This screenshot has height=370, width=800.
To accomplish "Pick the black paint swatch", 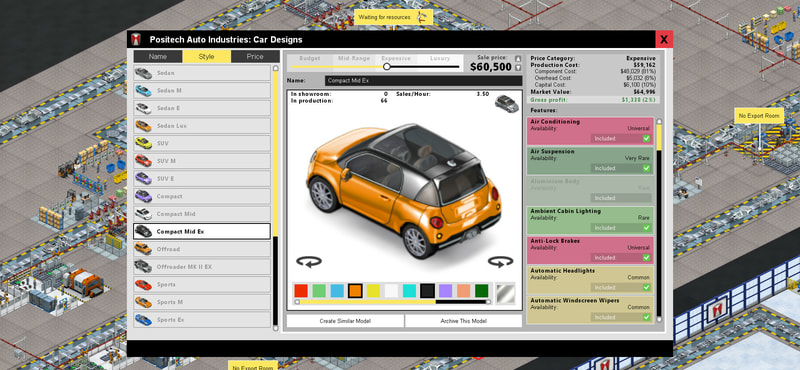I will coord(427,291).
